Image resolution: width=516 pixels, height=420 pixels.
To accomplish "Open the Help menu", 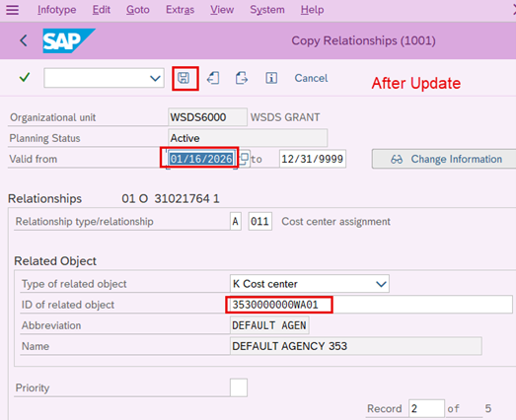I will point(312,10).
